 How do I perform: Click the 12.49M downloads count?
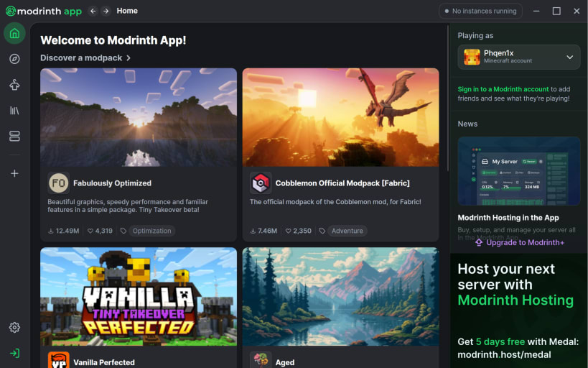[64, 231]
